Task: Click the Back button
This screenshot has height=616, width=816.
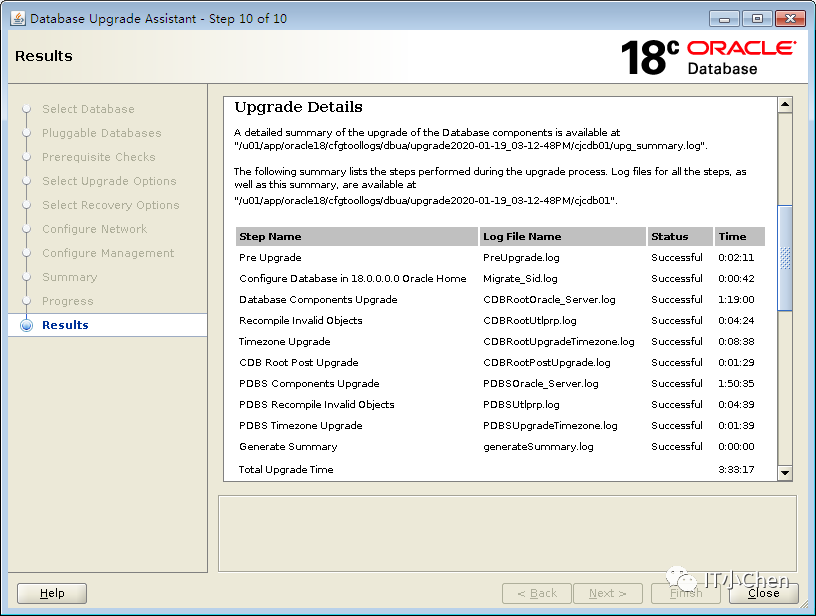Action: 537,593
